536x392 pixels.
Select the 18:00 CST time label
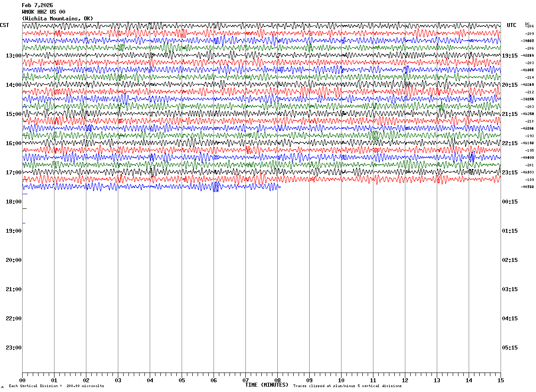point(14,202)
